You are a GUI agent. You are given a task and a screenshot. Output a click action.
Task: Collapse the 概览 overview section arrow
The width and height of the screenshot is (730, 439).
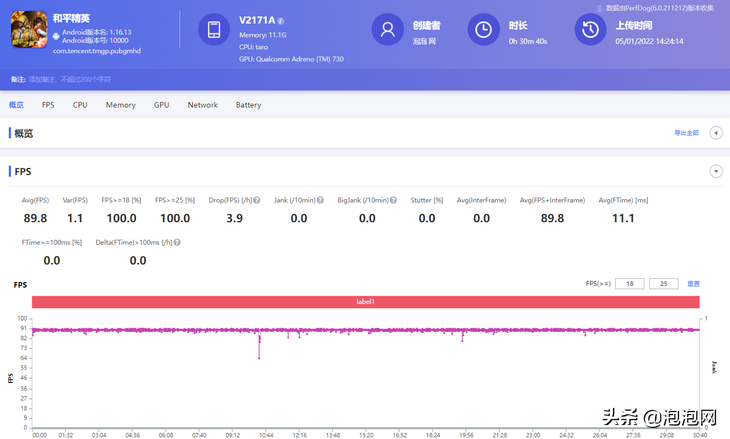tap(716, 133)
